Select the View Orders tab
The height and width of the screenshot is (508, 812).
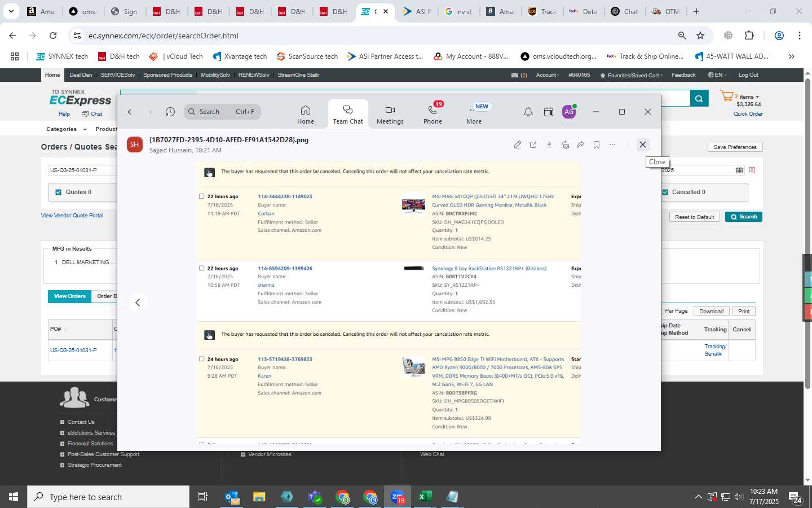[69, 296]
